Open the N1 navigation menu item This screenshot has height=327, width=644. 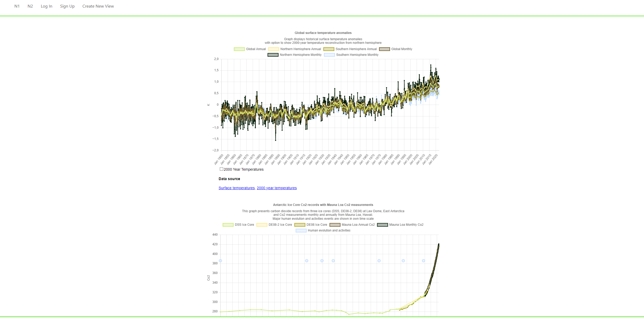coord(17,6)
